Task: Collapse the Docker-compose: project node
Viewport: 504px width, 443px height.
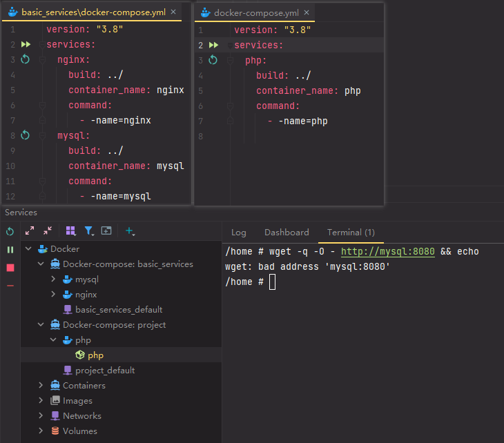Action: click(x=41, y=325)
